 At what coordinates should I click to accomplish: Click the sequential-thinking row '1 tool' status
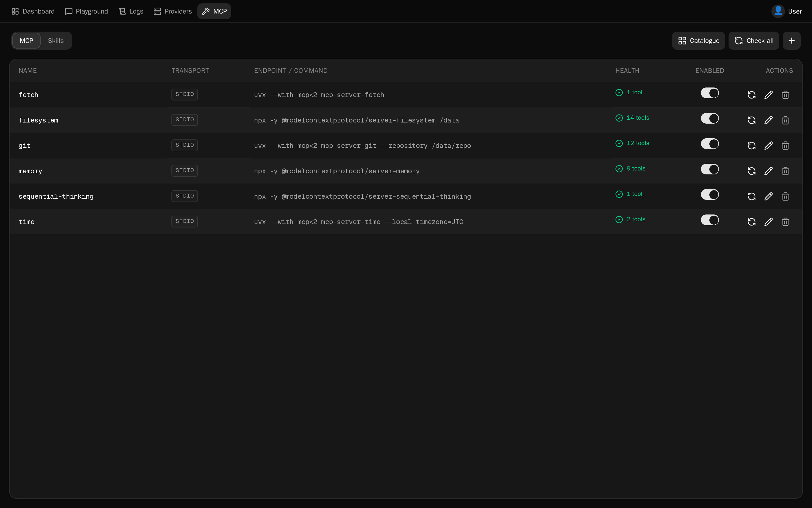629,194
